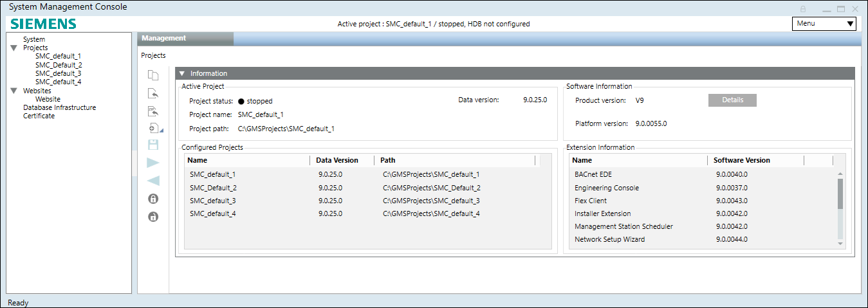Select SMC_default_1 row in Configured Projects
Image resolution: width=868 pixels, height=308 pixels.
368,174
